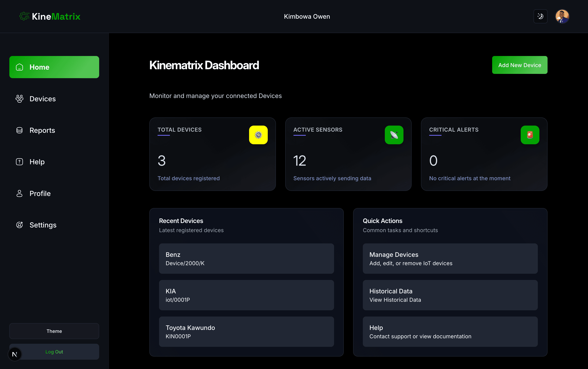Select Reports from the sidebar menu
Viewport: 588px width, 369px height.
(42, 130)
